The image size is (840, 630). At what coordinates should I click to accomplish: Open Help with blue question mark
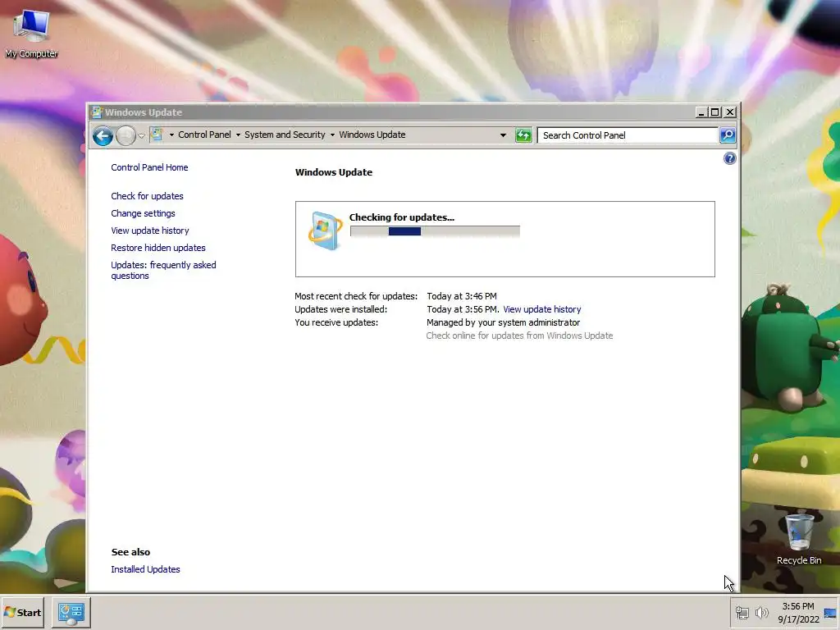[x=729, y=158]
